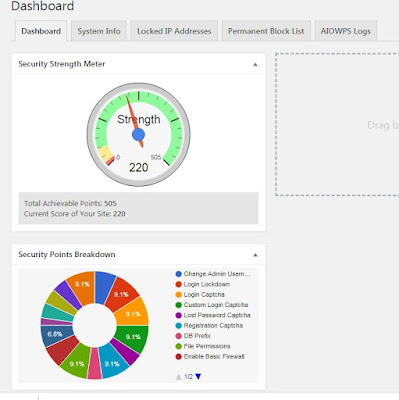Select Login Lockdown legend dot
This screenshot has height=400, width=399.
179,284
